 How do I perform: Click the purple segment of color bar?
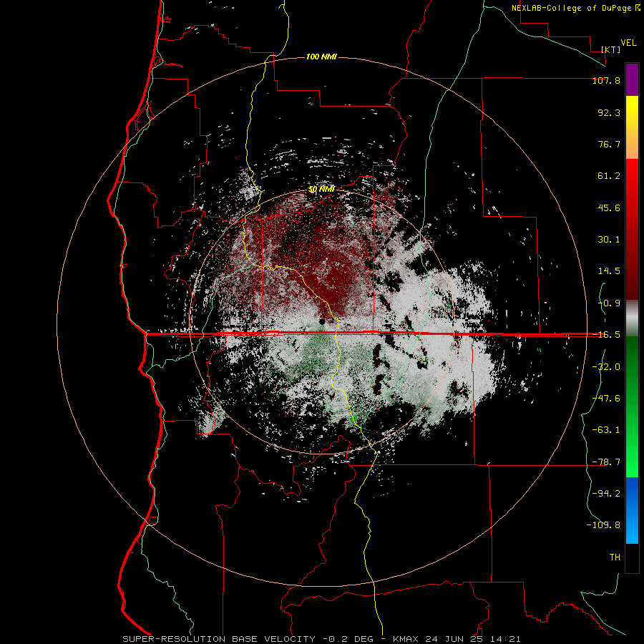point(632,79)
